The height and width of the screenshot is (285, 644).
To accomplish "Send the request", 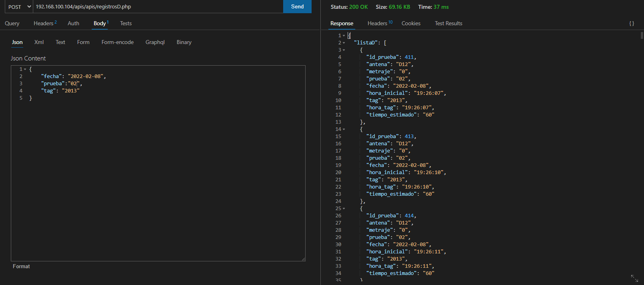I will click(x=297, y=6).
